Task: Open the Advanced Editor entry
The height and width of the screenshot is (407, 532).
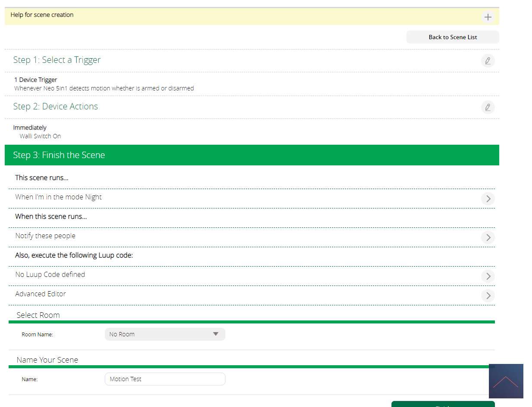Action: tap(41, 294)
